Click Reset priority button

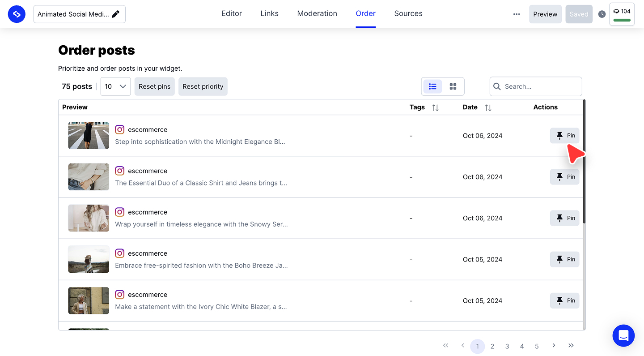pyautogui.click(x=203, y=86)
